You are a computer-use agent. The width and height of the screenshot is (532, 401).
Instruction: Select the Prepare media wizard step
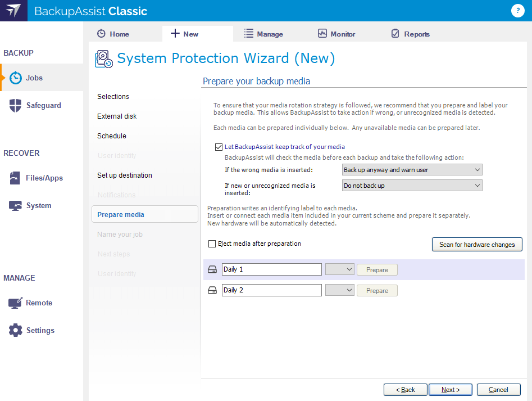(145, 214)
